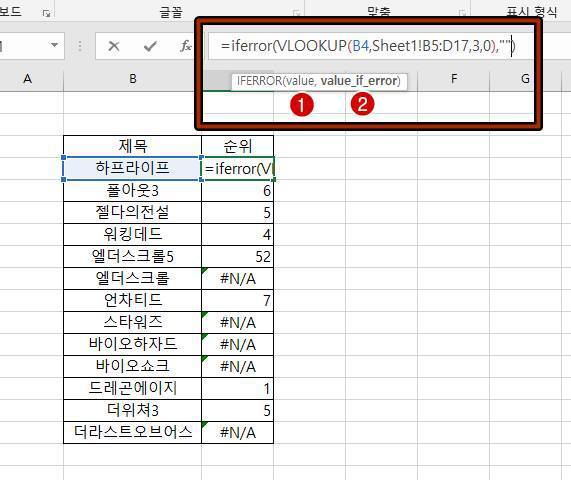Open the Name Box dropdown arrow
Screen dimensions: 571x480
tap(54, 45)
